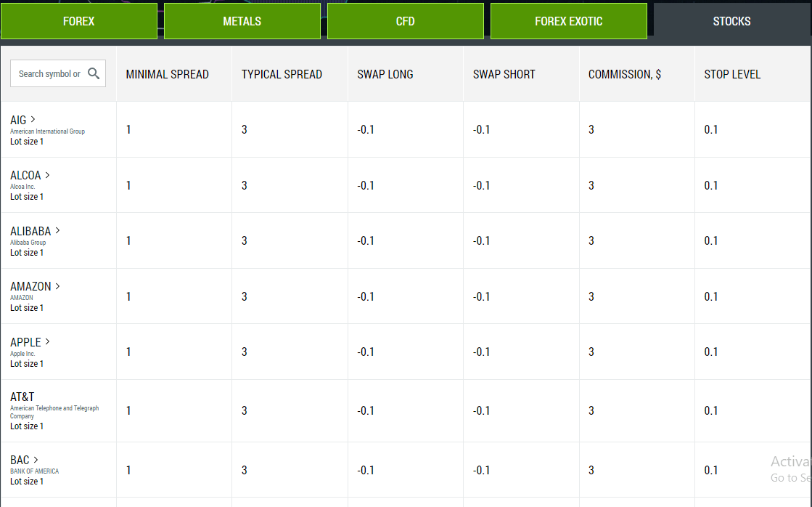Open the METALS tab
This screenshot has height=507, width=812.
pyautogui.click(x=242, y=21)
